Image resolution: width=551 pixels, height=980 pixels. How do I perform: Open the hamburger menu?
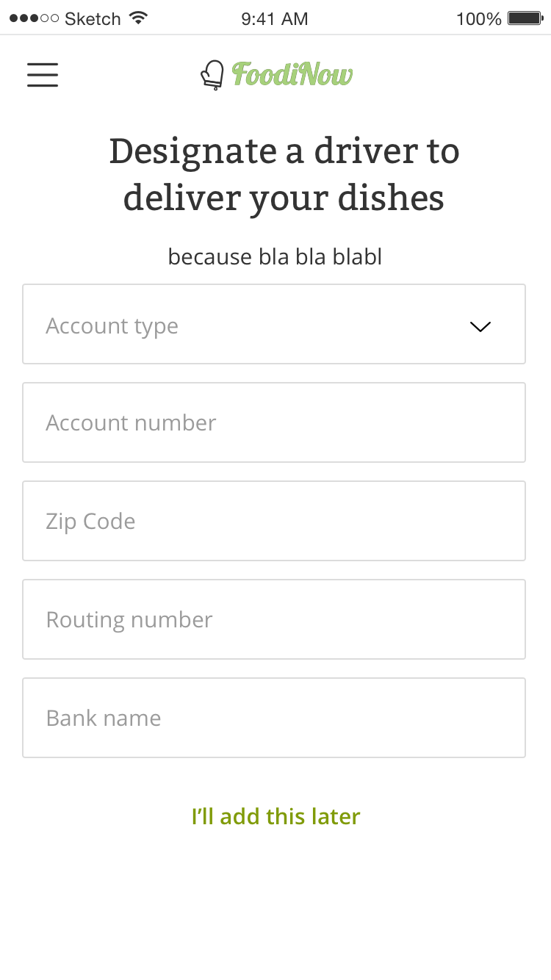click(43, 75)
